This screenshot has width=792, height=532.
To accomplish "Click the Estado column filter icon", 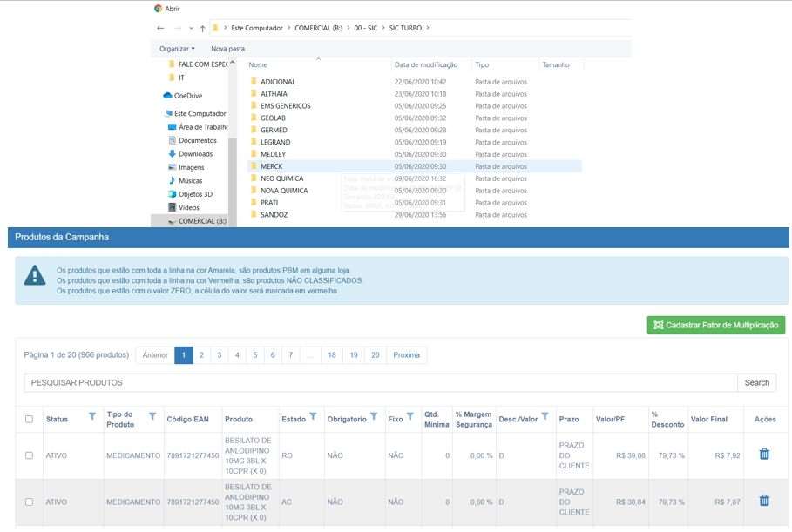I will [314, 417].
